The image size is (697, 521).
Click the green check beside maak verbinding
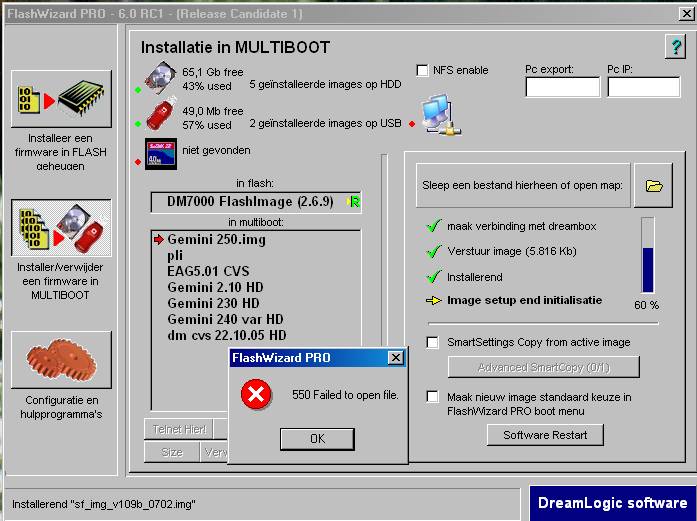coord(433,226)
